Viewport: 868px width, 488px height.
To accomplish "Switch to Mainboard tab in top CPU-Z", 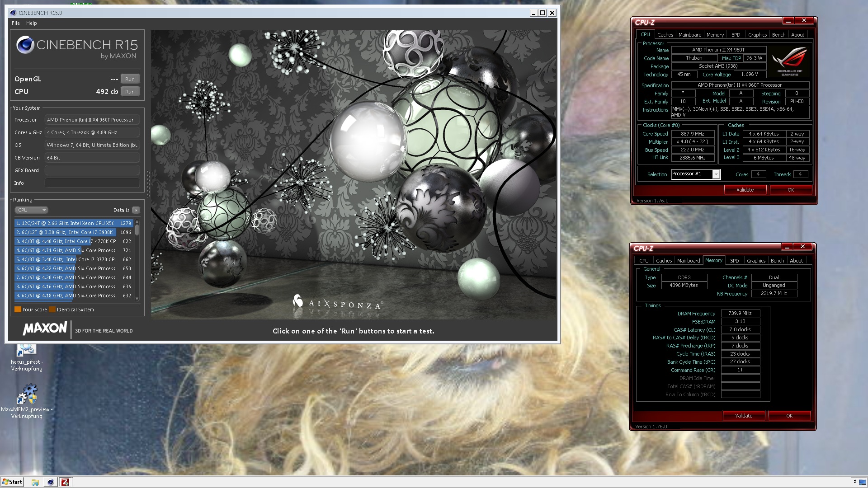I will tap(690, 35).
